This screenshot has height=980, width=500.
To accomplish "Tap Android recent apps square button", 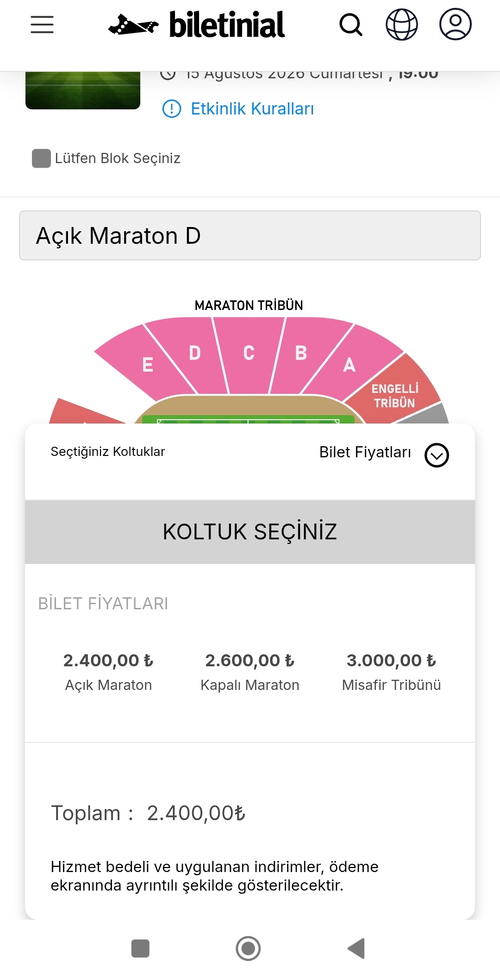I will [140, 948].
